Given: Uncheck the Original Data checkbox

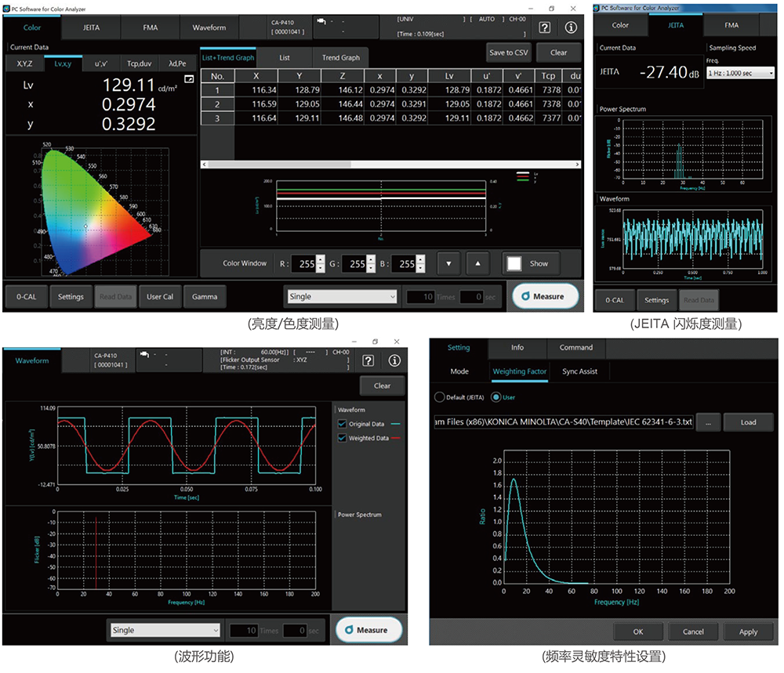Looking at the screenshot, I should pos(341,424).
